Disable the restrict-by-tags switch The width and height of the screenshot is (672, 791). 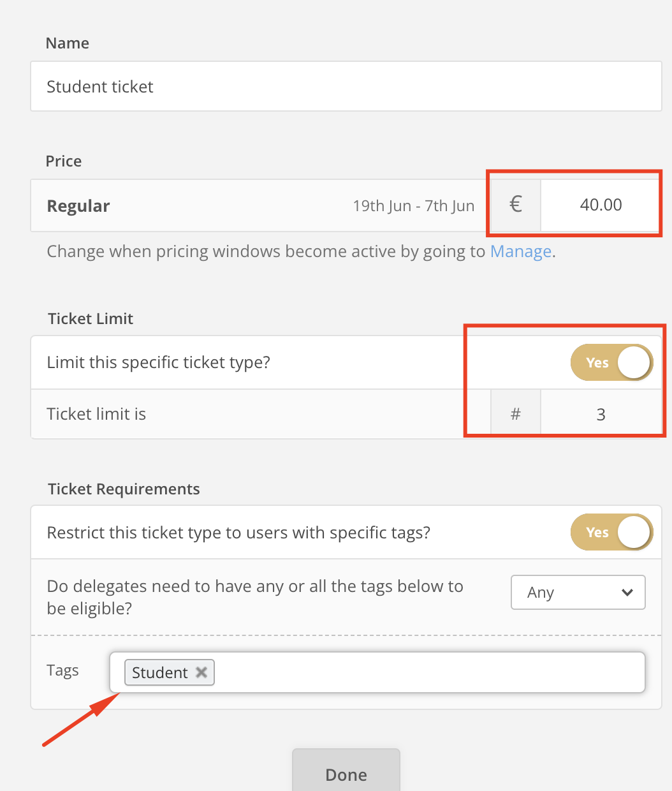(x=612, y=532)
